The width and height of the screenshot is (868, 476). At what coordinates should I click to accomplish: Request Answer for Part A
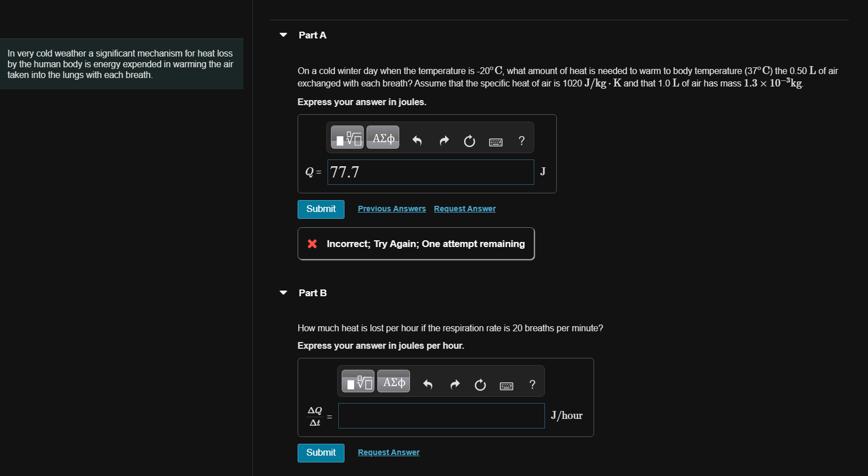(465, 209)
